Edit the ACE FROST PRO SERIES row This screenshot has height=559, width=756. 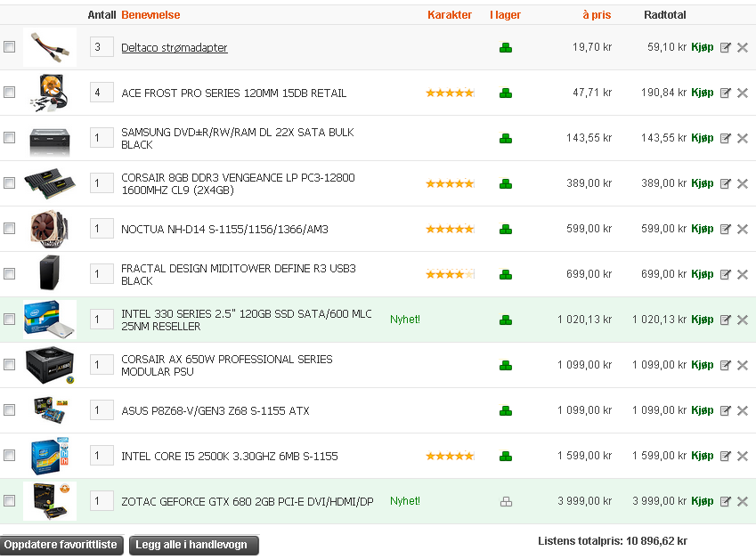click(725, 93)
